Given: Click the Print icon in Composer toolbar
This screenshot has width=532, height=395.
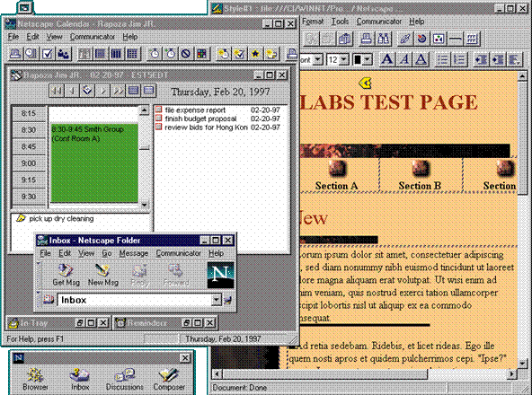Looking at the screenshot, I should click(x=366, y=39).
